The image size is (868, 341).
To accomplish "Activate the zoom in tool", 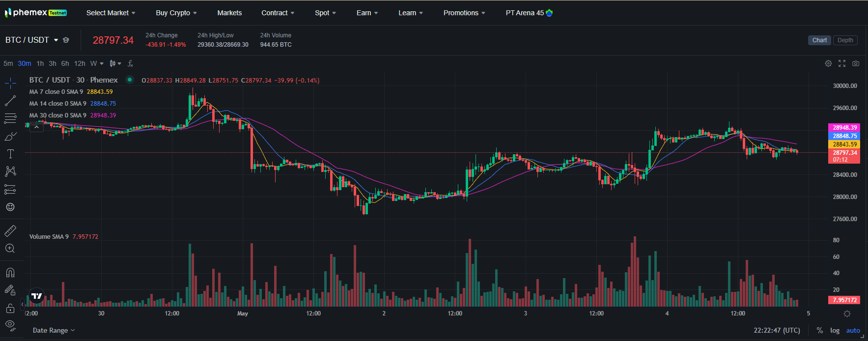I will coord(10,248).
